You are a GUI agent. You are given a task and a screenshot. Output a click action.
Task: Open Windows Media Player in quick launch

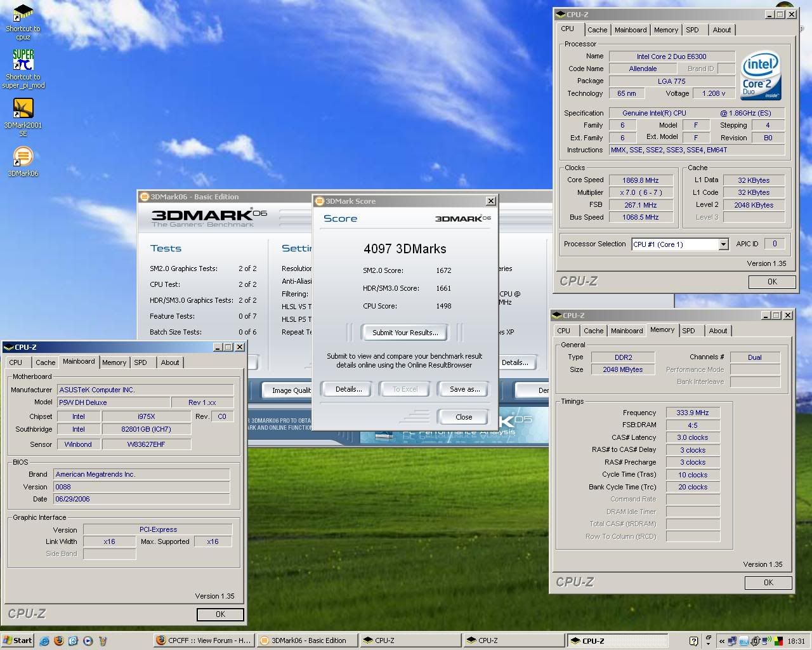coord(88,640)
